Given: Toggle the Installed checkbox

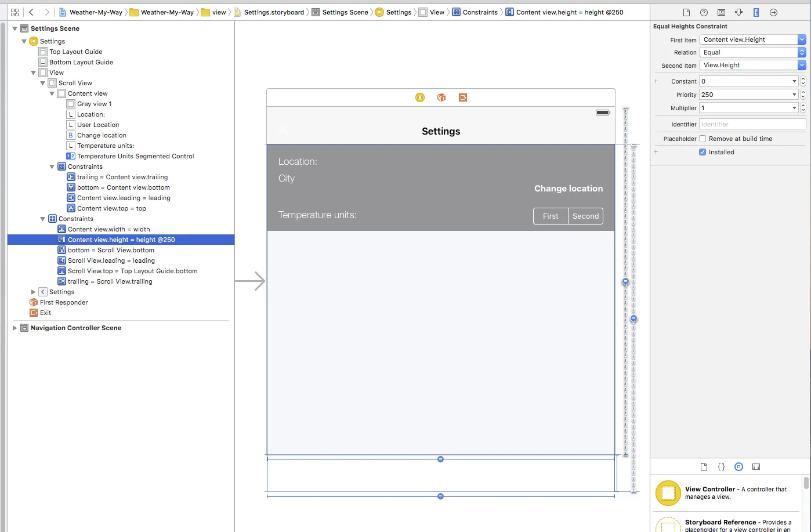Looking at the screenshot, I should [x=703, y=152].
